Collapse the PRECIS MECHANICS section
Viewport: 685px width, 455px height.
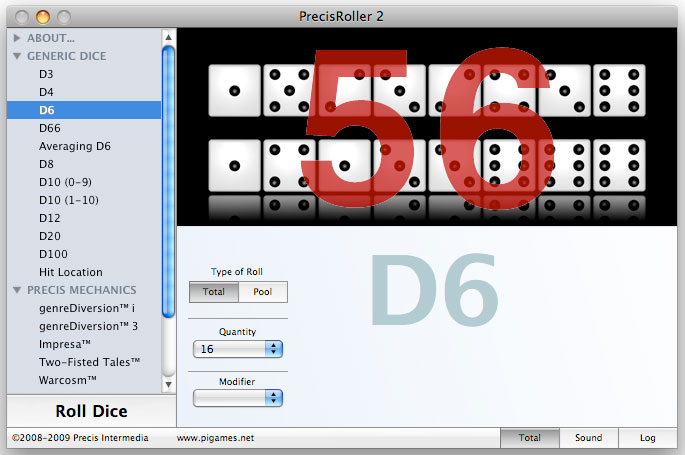tap(17, 290)
